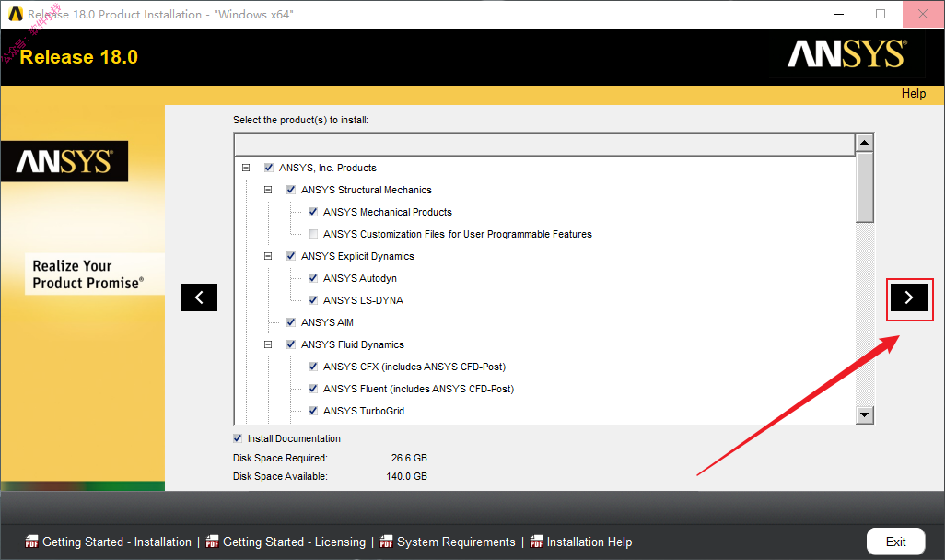Uncheck ANSYS LS-DYNA checkbox
The width and height of the screenshot is (945, 560).
[x=313, y=300]
